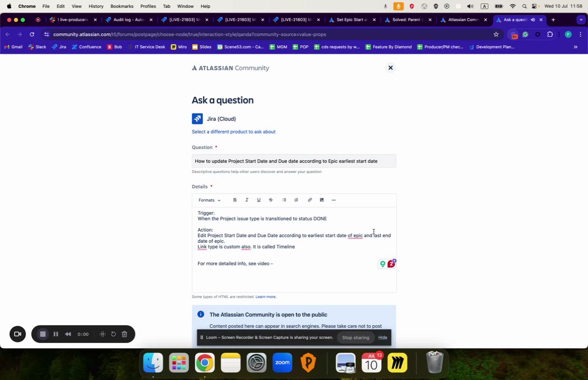Switch to the Solved: Parent tab

coord(407,20)
